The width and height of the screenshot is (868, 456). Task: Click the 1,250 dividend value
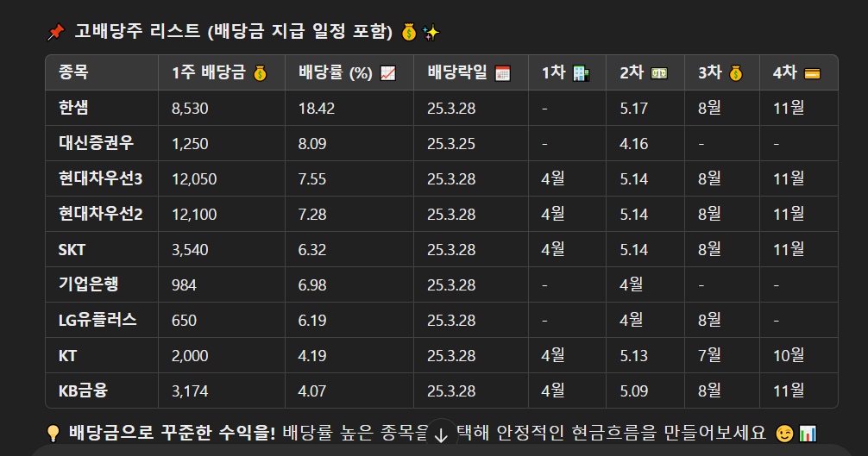tap(190, 144)
